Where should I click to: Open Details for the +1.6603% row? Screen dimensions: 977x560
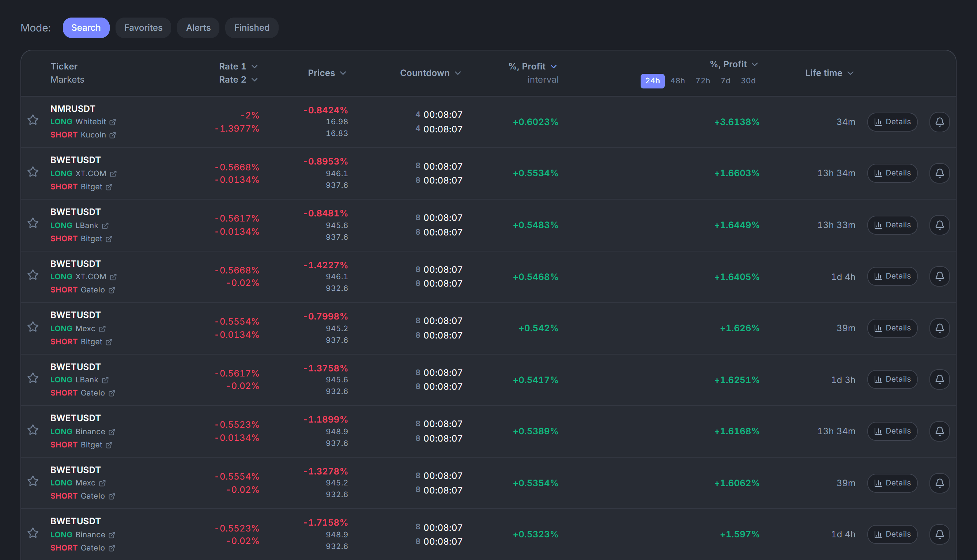(x=892, y=173)
